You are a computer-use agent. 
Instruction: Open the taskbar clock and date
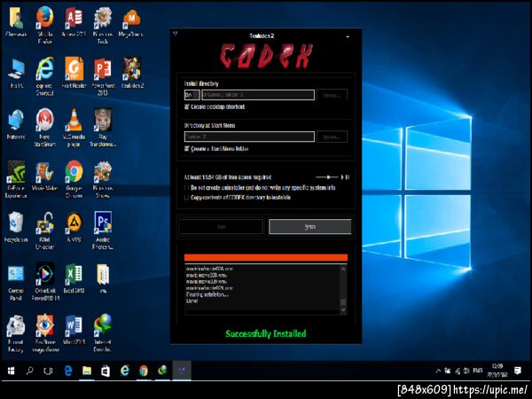coord(497,371)
